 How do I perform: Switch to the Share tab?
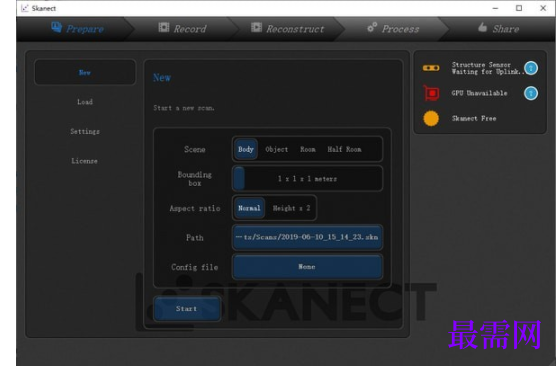click(499, 29)
